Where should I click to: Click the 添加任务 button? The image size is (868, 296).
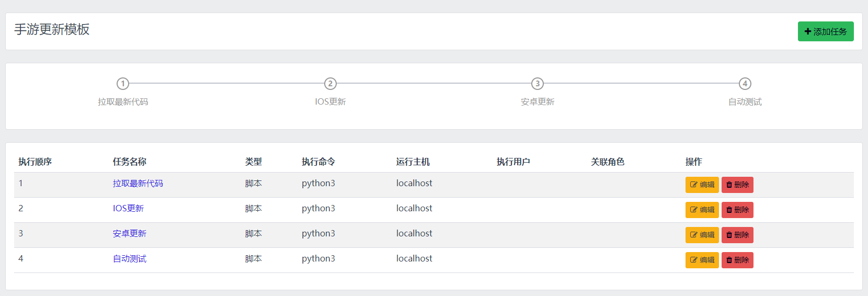coord(825,31)
